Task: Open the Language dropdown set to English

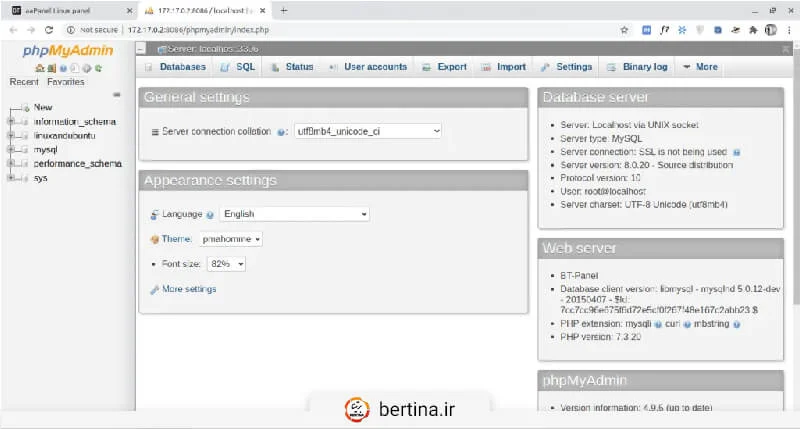Action: tap(294, 214)
